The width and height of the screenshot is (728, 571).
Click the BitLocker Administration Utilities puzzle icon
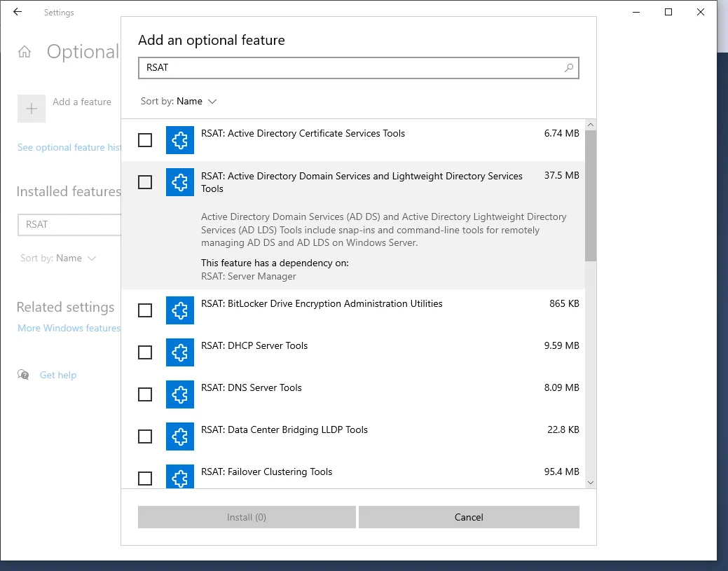click(x=180, y=310)
